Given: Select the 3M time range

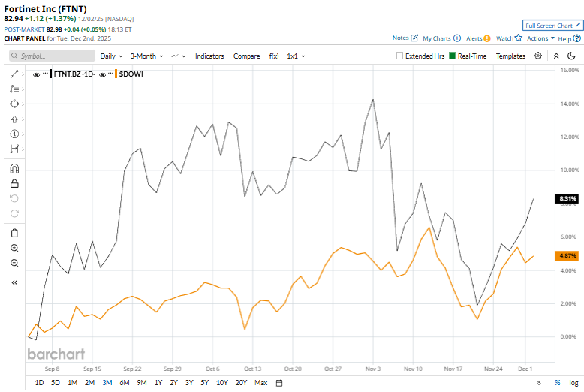Looking at the screenshot, I should tap(107, 383).
